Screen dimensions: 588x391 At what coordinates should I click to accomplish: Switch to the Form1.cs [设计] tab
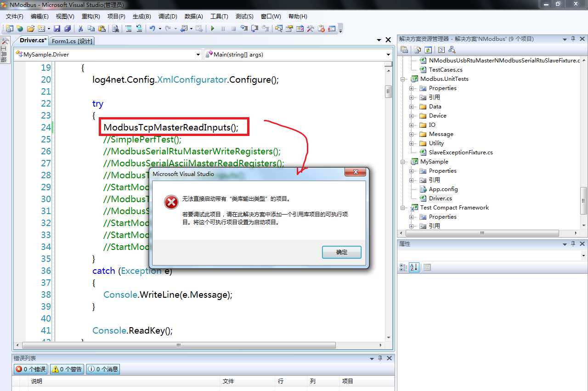point(72,41)
